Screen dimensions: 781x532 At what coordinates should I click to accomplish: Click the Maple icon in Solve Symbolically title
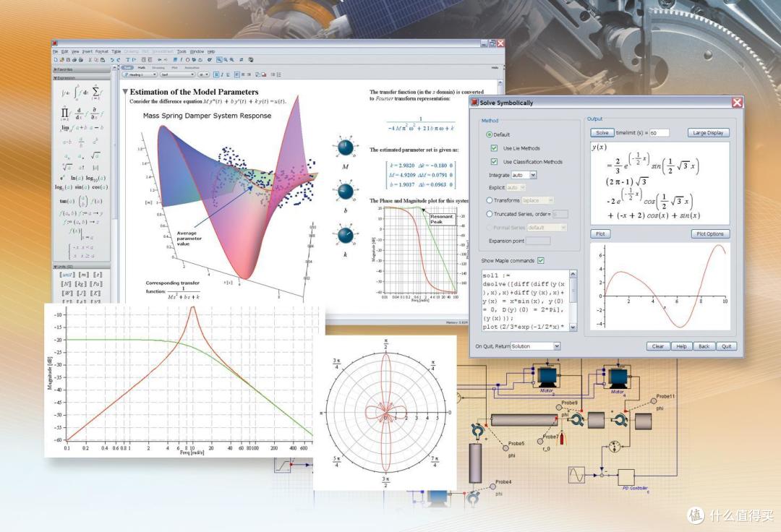(x=474, y=102)
